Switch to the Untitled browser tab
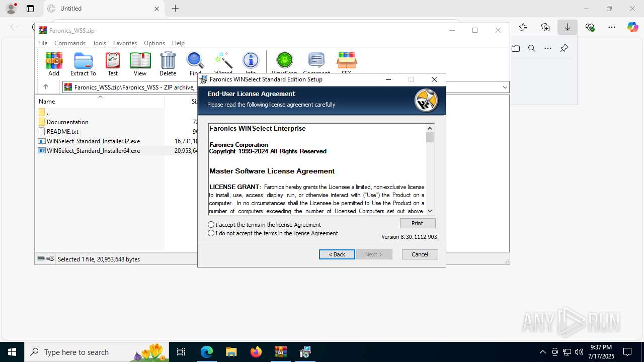 tap(104, 9)
